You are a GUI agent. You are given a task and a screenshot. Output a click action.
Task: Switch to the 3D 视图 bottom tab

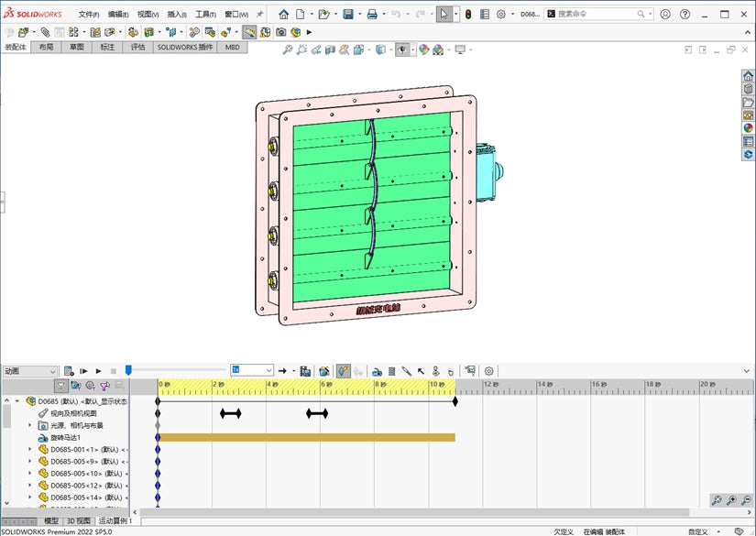click(x=79, y=521)
